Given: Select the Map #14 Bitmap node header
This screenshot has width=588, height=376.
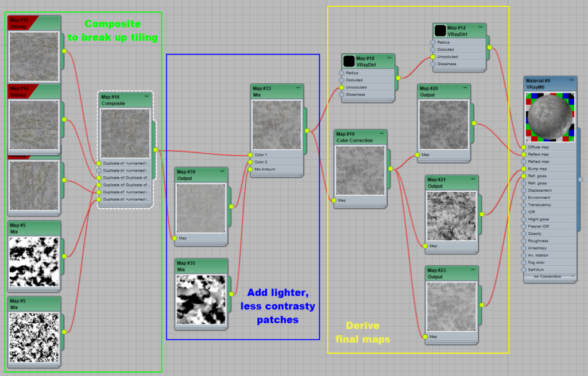Looking at the screenshot, I should pyautogui.click(x=33, y=91).
